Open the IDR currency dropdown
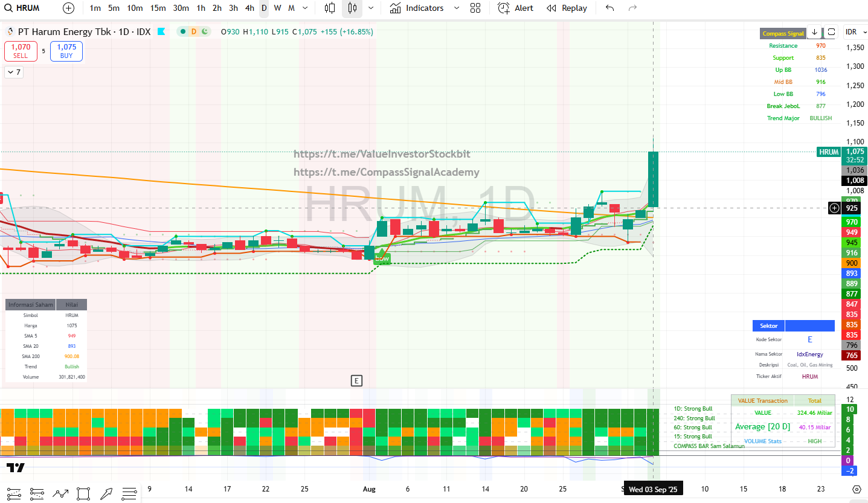 (855, 32)
